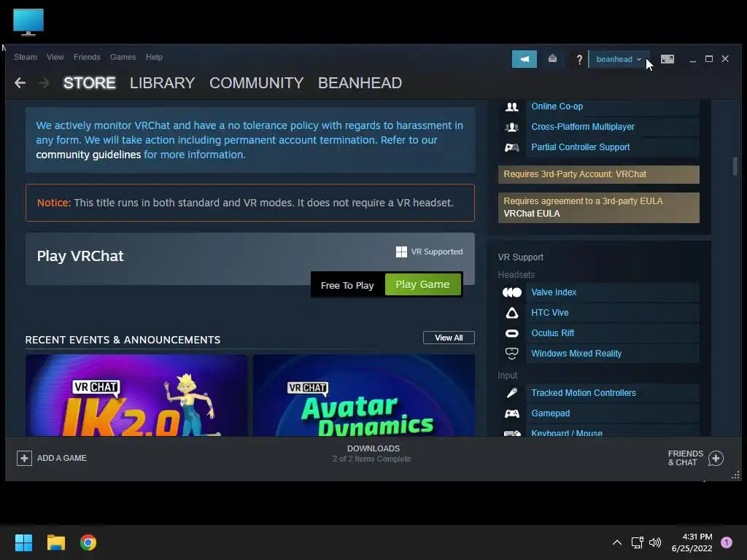Click the Gamepad link
This screenshot has width=747, height=560.
click(x=550, y=413)
